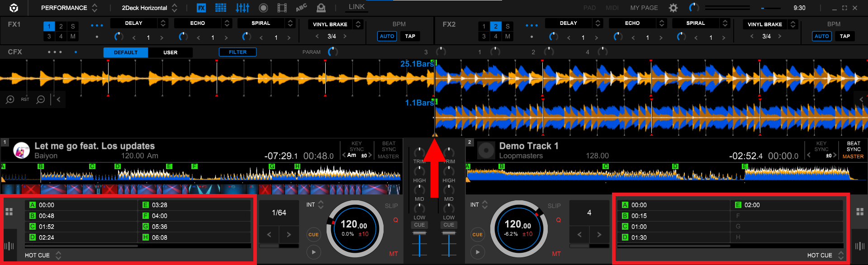Viewport: 868px width, 265px height.
Task: Open preferences with the gear icon
Action: click(x=673, y=8)
